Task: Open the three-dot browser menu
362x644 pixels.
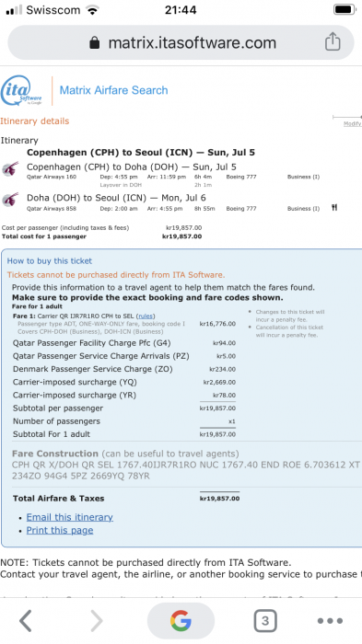Action: point(330,621)
